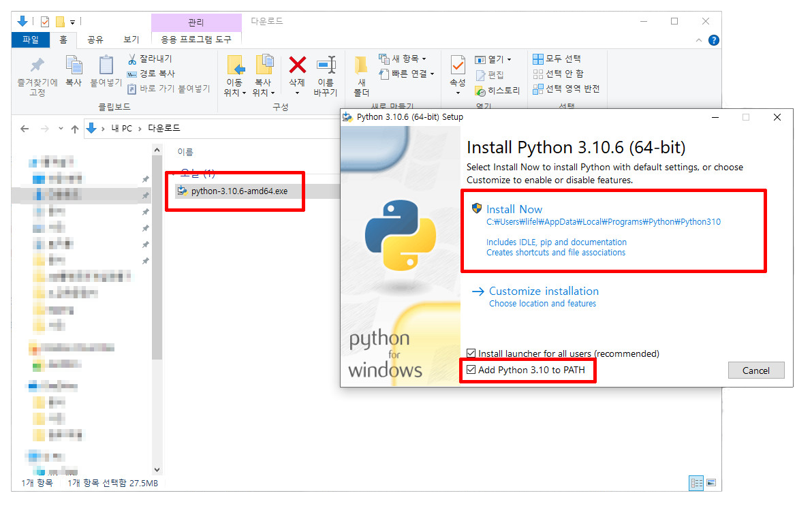Image resolution: width=812 pixels, height=506 pixels.
Task: Expand Easy access (빠른 연결) dropdown
Action: [407, 74]
